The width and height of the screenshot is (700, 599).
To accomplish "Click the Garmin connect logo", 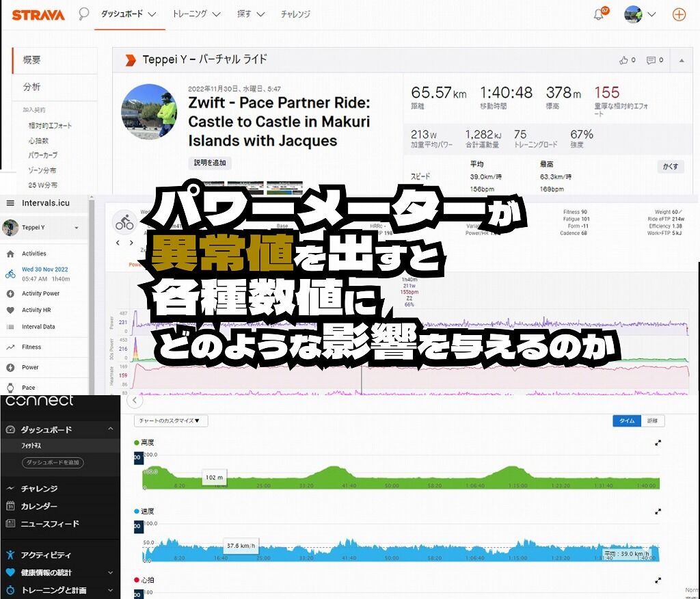I will coord(39,401).
